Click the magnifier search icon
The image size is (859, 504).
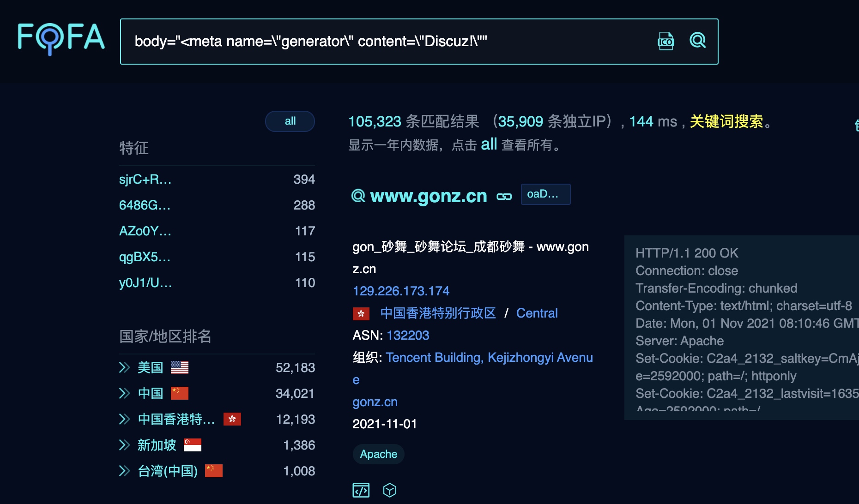point(697,41)
